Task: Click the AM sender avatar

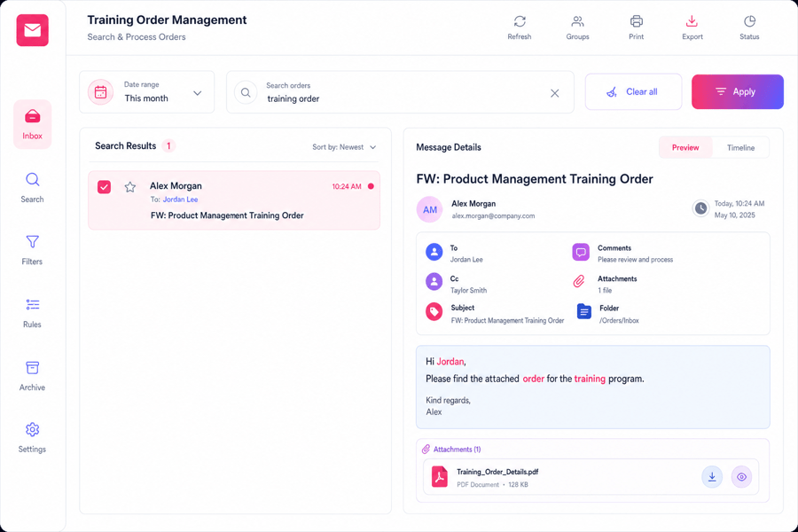Action: pos(429,209)
